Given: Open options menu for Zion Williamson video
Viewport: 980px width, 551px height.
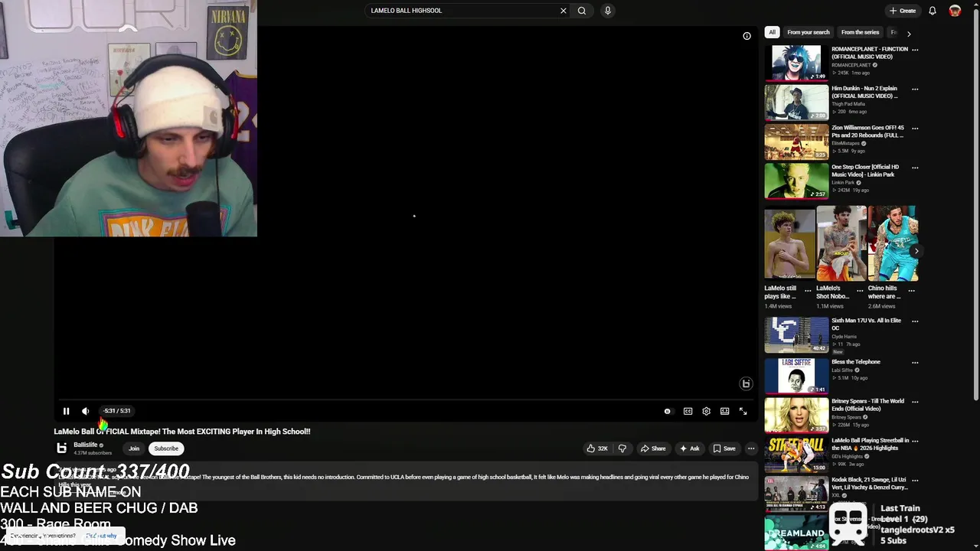Looking at the screenshot, I should (x=915, y=128).
